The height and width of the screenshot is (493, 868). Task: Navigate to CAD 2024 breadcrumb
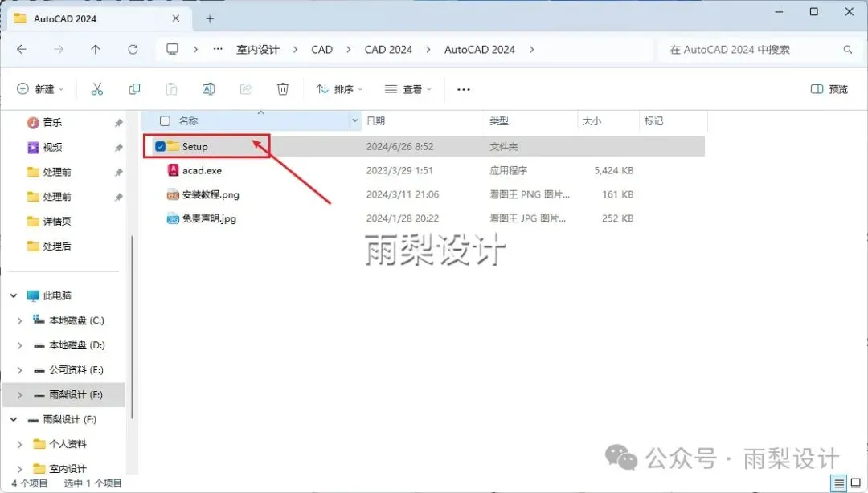tap(388, 49)
